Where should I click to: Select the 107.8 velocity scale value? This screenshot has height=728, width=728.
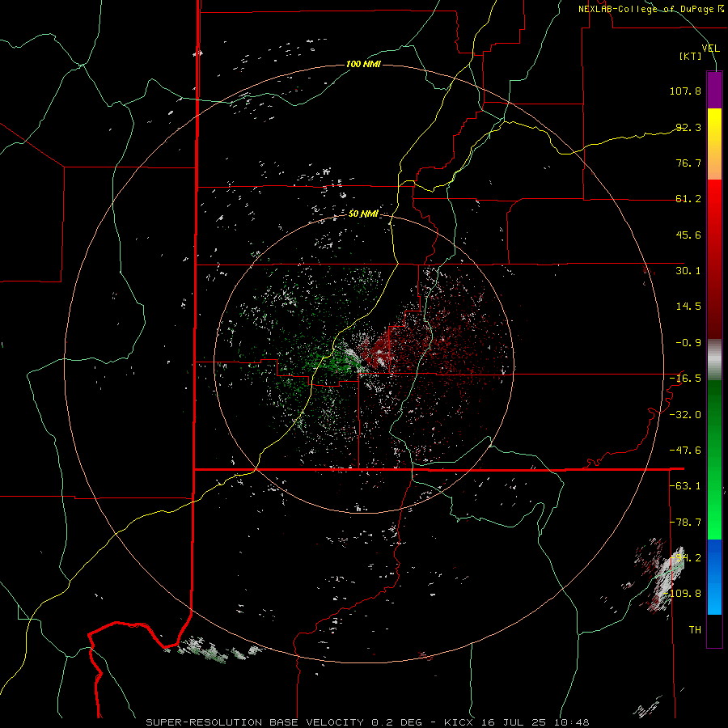click(685, 91)
